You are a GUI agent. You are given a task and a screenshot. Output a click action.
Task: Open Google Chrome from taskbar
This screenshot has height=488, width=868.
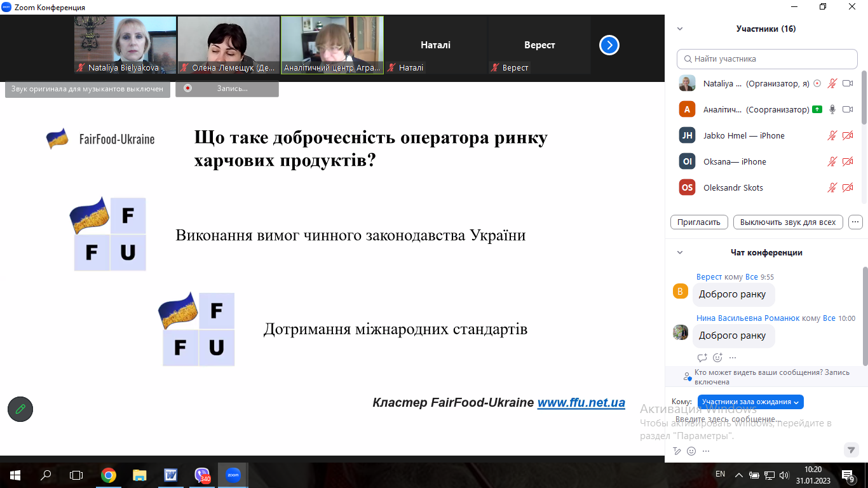pos(109,475)
